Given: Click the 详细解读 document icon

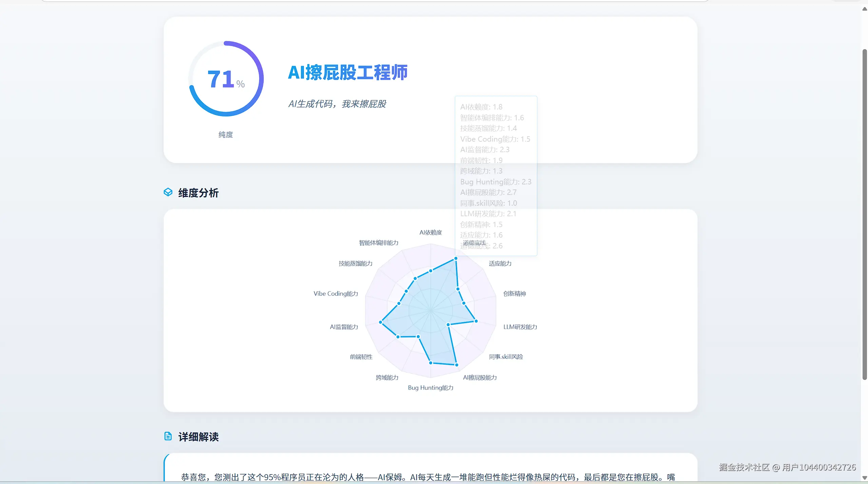Looking at the screenshot, I should point(168,436).
